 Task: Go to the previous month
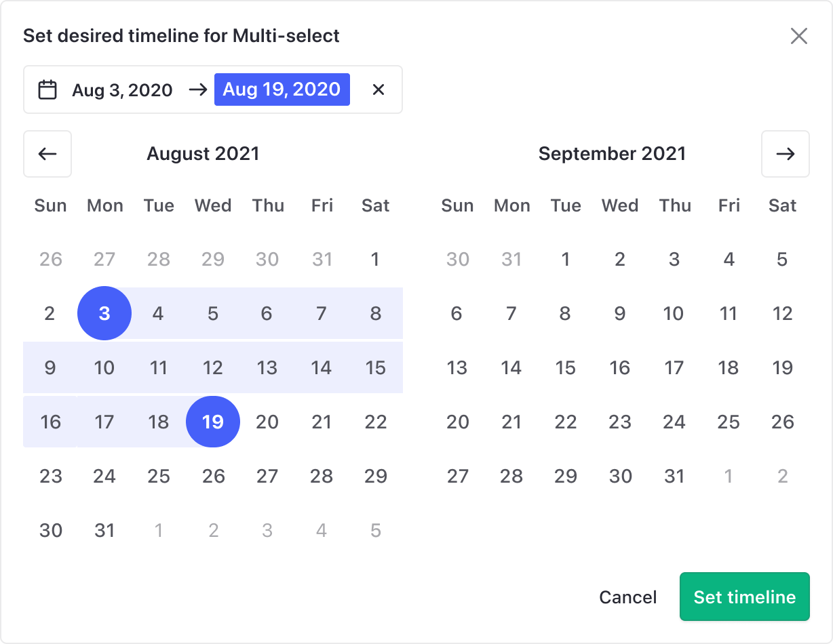click(47, 154)
